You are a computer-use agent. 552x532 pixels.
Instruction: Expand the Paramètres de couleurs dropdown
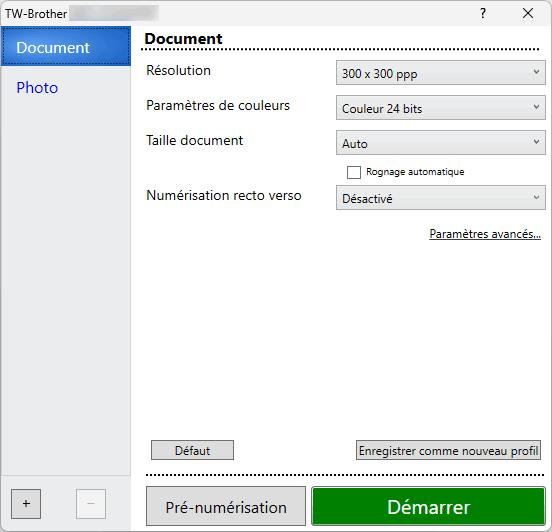(441, 108)
